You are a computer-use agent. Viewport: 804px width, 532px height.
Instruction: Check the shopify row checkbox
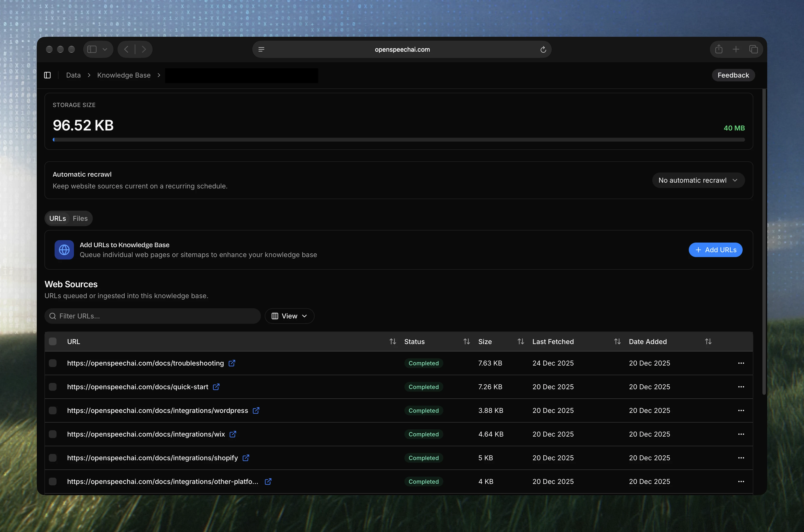tap(53, 458)
